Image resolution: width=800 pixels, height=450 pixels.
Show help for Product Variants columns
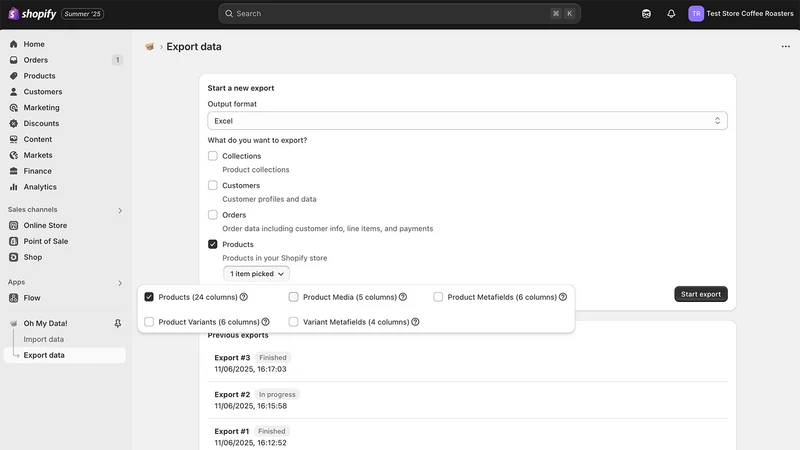point(265,322)
